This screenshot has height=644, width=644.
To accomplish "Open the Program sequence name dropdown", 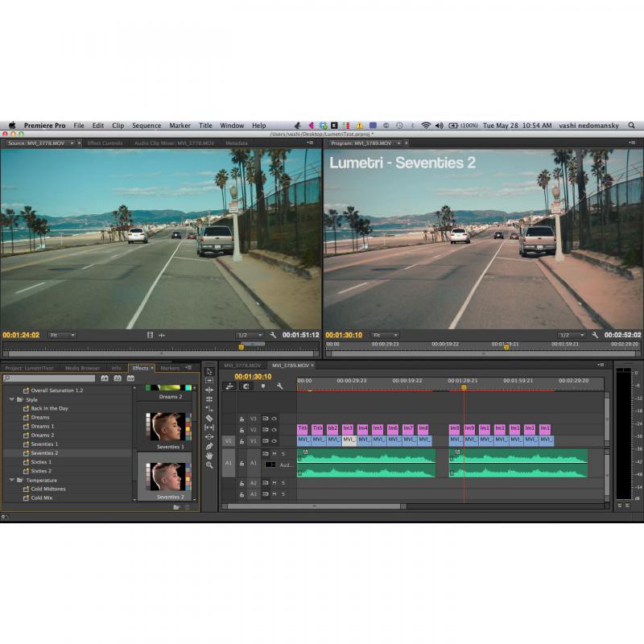I will (398, 143).
